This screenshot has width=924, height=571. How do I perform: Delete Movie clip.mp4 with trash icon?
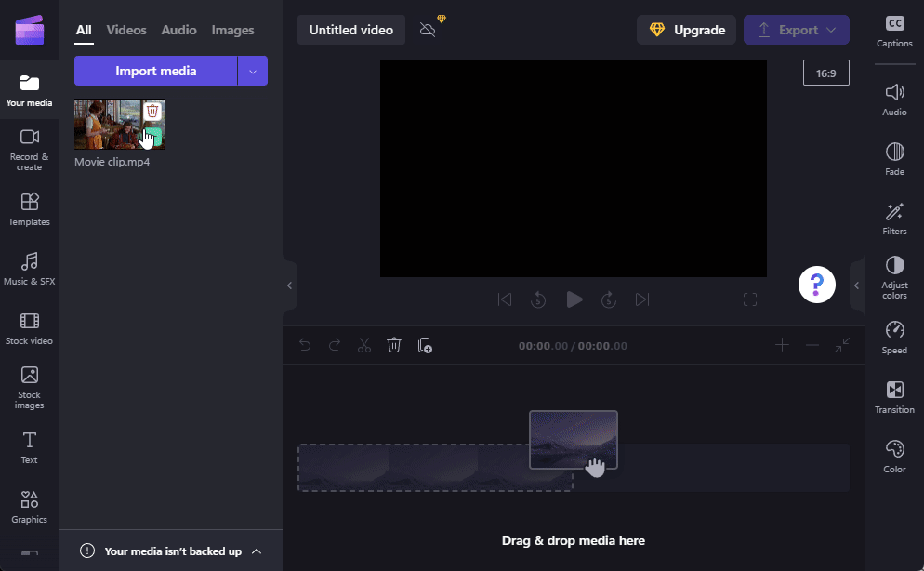tap(153, 112)
